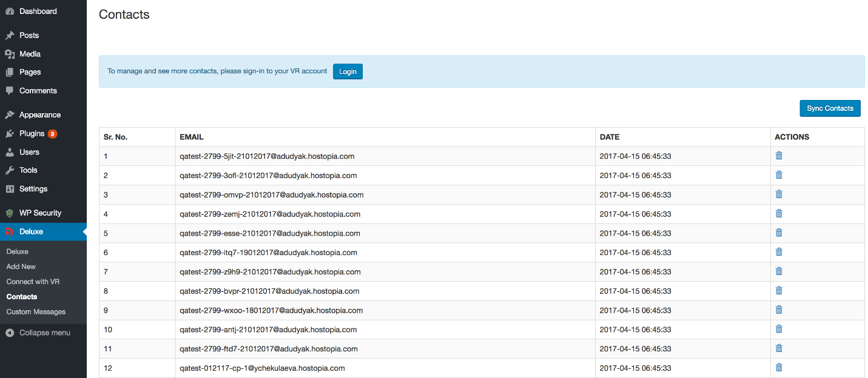Click the Plugins plug icon
Screen dimensions: 868x378
coord(10,133)
